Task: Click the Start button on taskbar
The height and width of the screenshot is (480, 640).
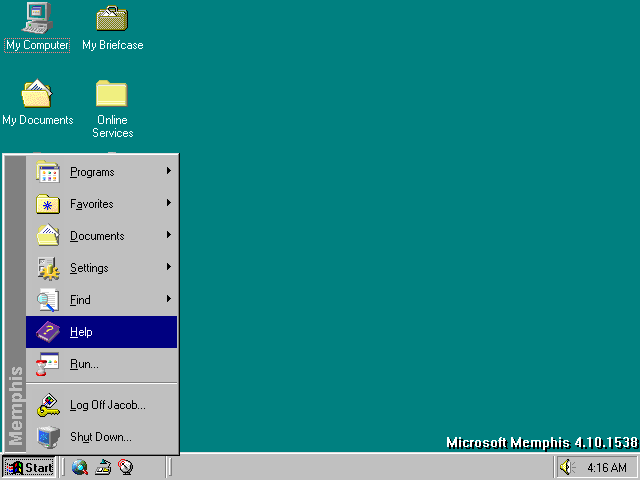Action: coord(29,467)
